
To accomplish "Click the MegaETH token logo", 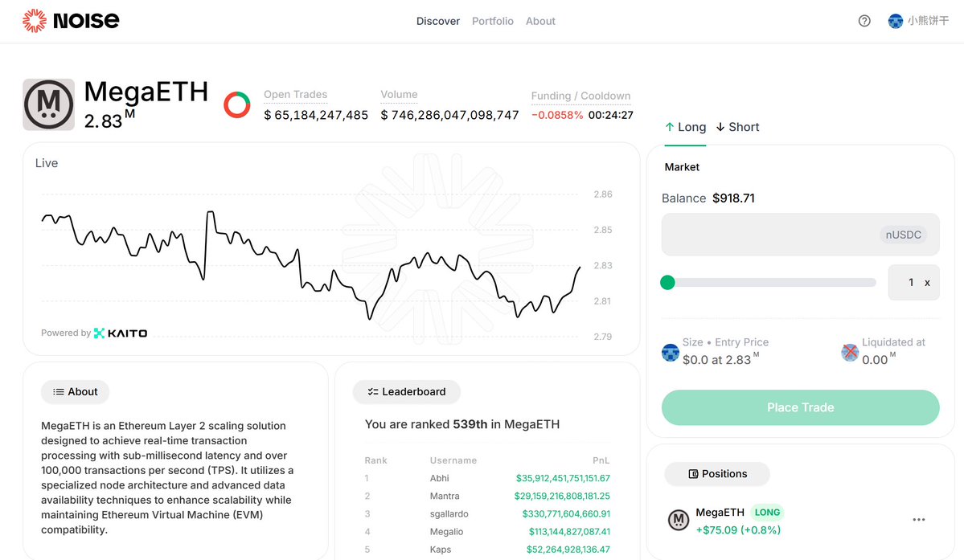I will click(48, 104).
